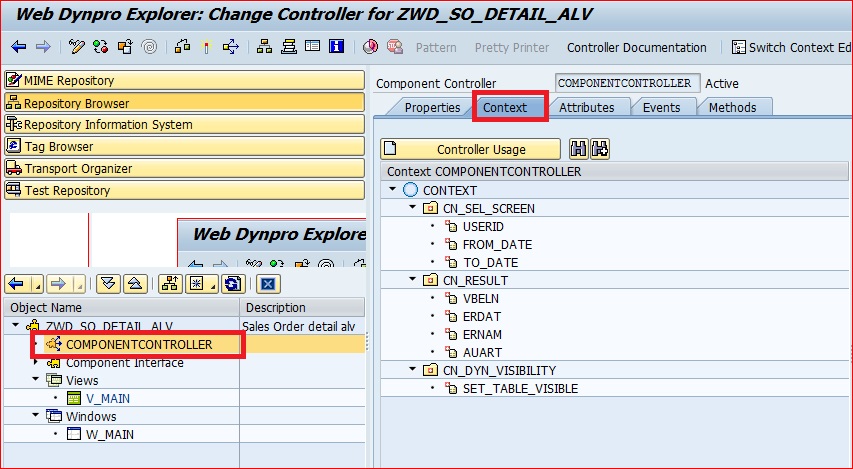Click the Collapse All nodes icon
853x469 pixels.
pos(135,283)
